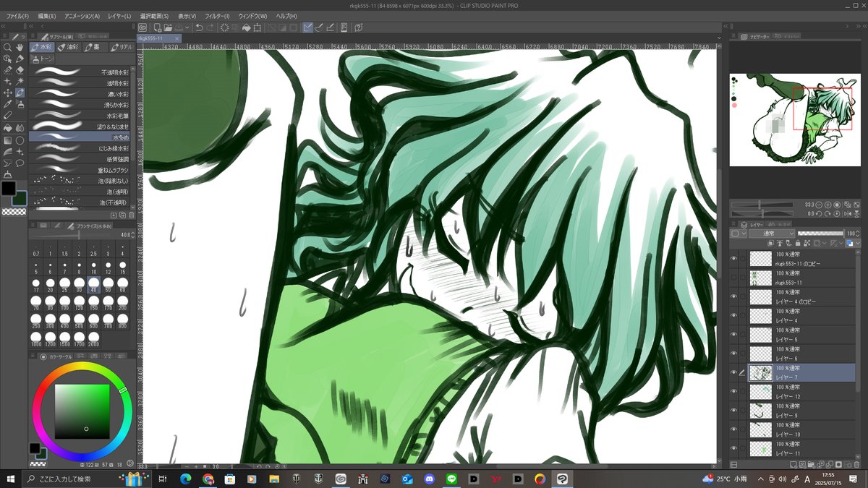Hide the rkgk553-11 のコピー layer
Screen dimensions: 868x488
[x=733, y=259]
